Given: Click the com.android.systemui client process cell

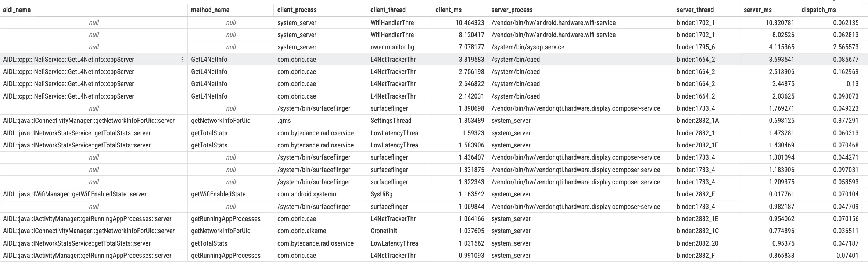Looking at the screenshot, I should 307,194.
